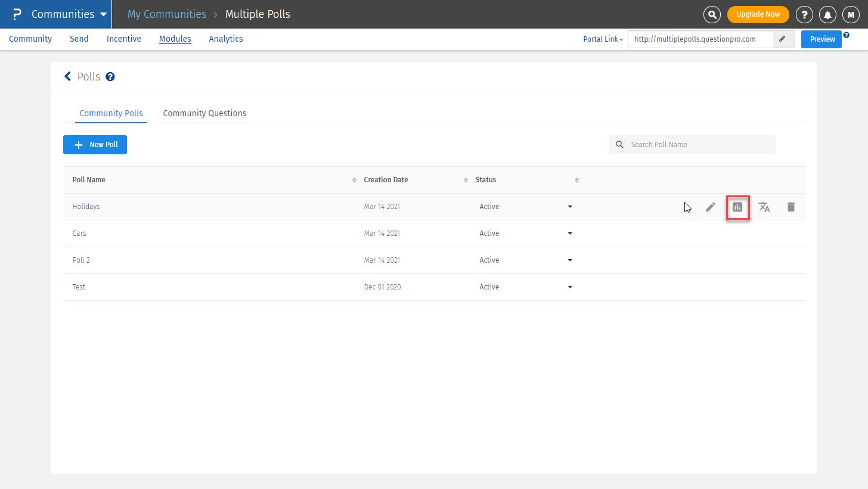Viewport: 868px width, 489px height.
Task: Switch to the Community Questions tab
Action: tap(204, 113)
